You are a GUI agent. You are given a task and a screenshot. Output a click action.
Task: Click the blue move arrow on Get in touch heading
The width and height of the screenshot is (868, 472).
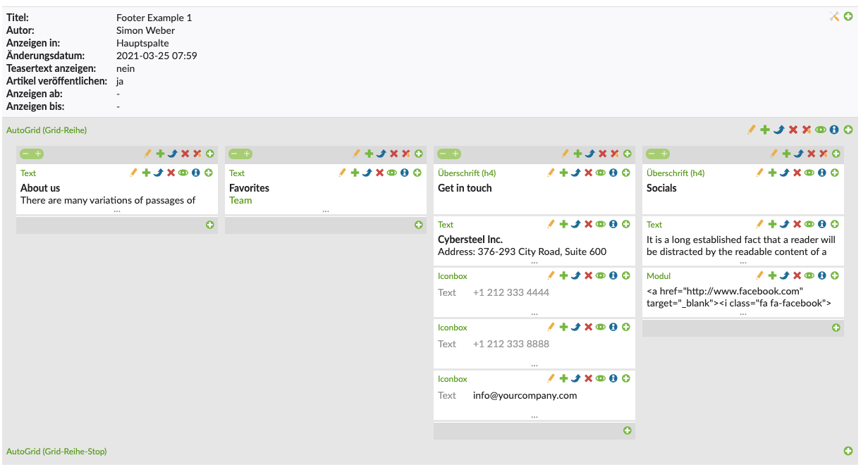pos(575,173)
